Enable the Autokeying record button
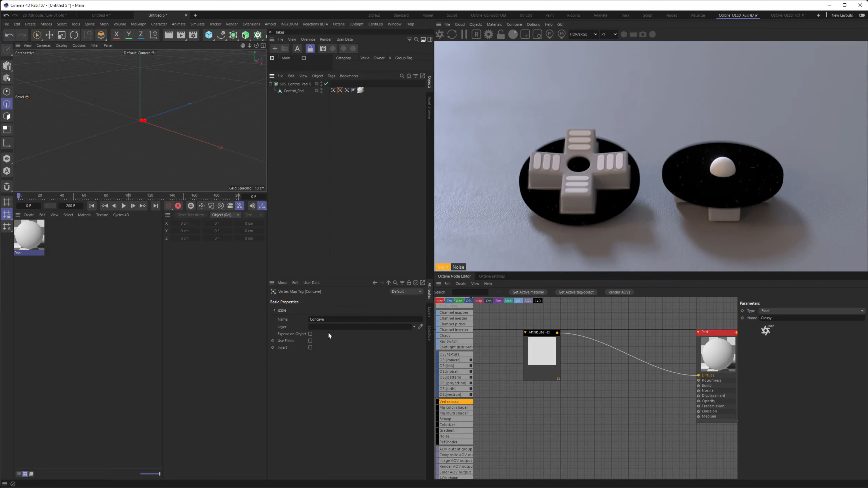This screenshot has height=488, width=868. 178,206
